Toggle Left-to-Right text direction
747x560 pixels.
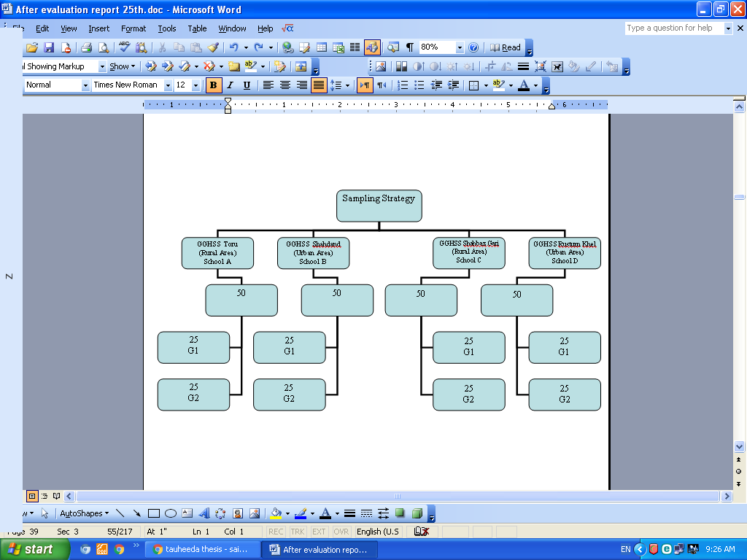click(365, 85)
